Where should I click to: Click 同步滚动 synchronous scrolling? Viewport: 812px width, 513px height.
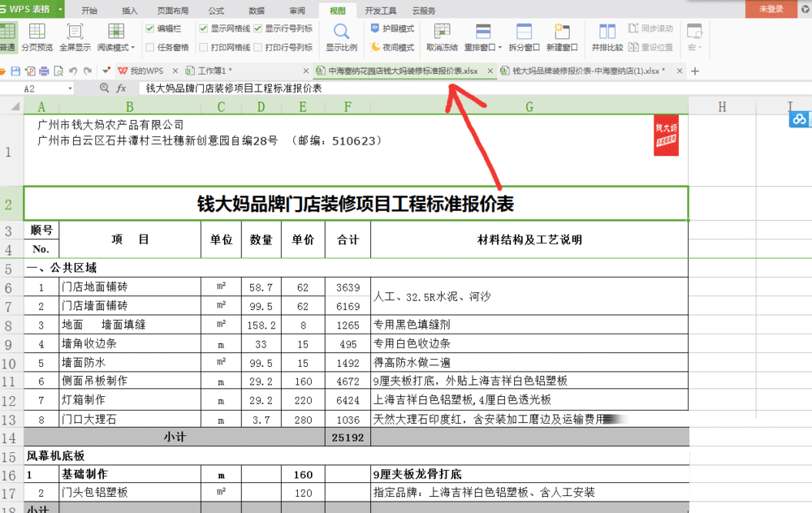point(650,28)
